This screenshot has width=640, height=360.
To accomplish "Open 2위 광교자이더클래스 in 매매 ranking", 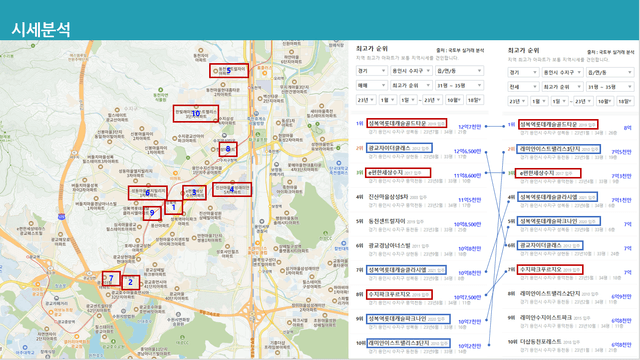I will 399,148.
